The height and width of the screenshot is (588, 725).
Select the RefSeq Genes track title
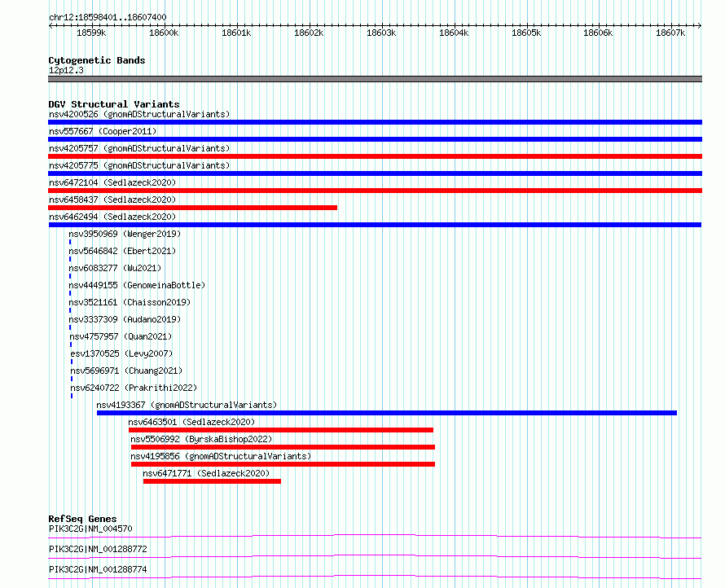pyautogui.click(x=82, y=519)
